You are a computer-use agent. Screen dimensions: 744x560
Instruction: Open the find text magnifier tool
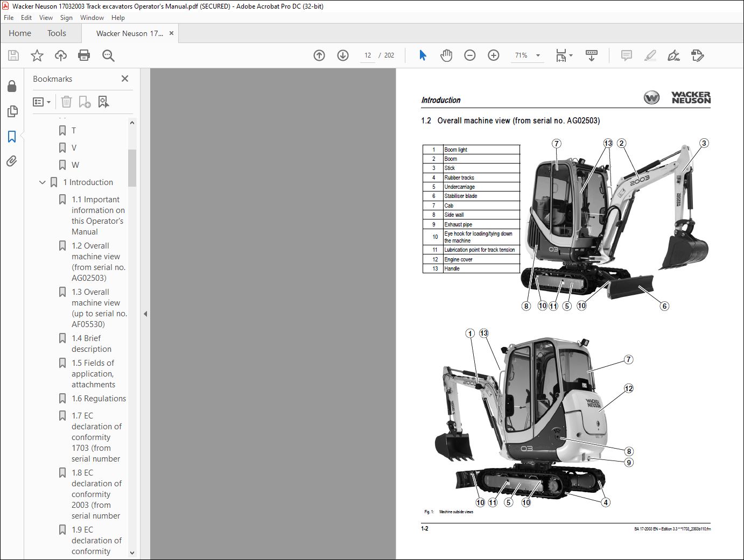click(x=108, y=55)
